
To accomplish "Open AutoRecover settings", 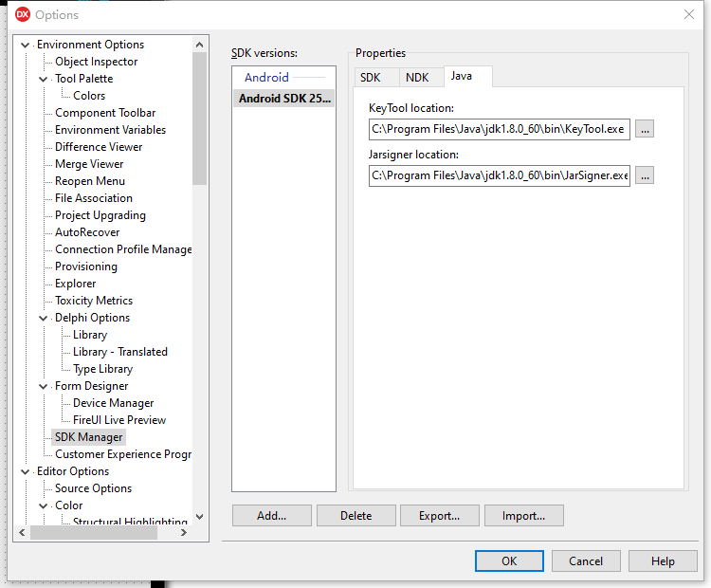I will (x=87, y=232).
